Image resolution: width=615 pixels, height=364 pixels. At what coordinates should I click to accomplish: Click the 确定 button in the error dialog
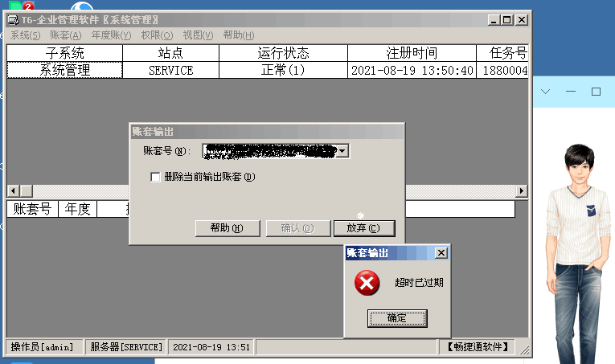point(397,318)
